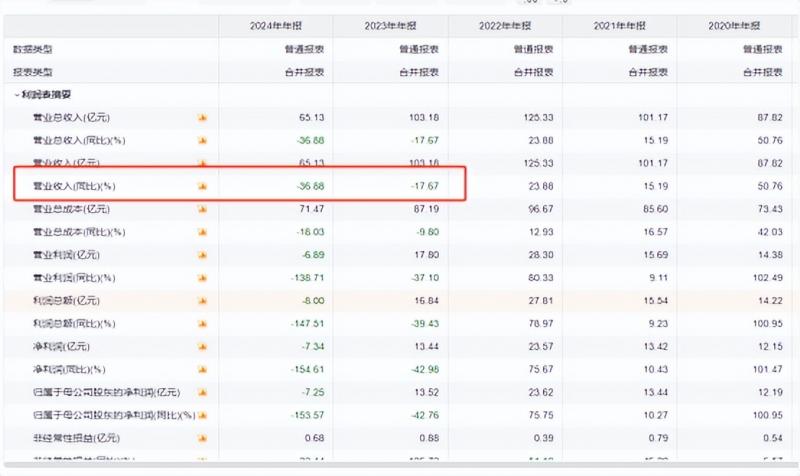Click value -36.88 in 营业收入(同比)(%) row

pos(310,186)
